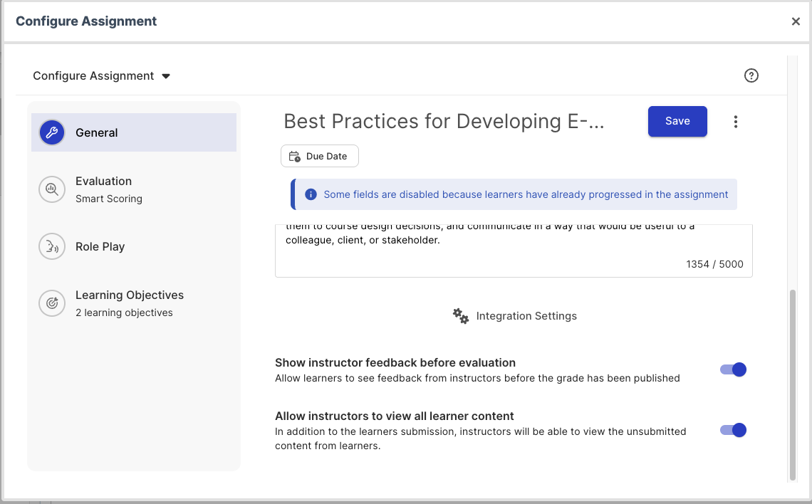Open the Role Play section
The image size is (812, 504).
(x=134, y=246)
